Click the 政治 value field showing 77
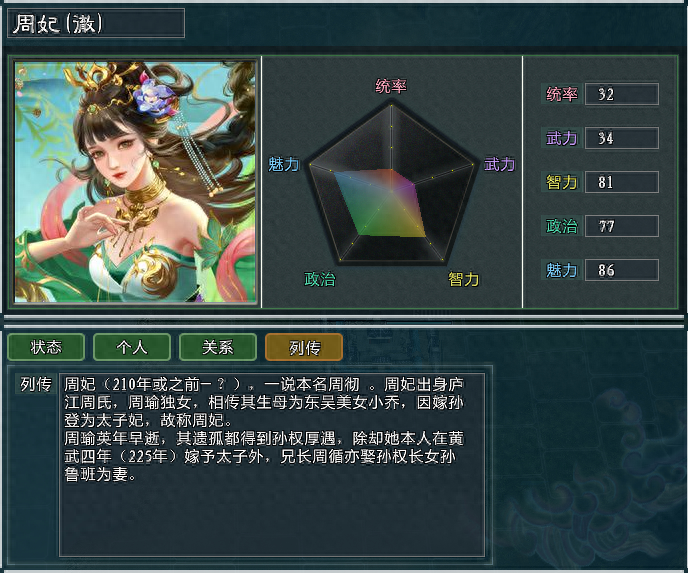 pos(622,226)
